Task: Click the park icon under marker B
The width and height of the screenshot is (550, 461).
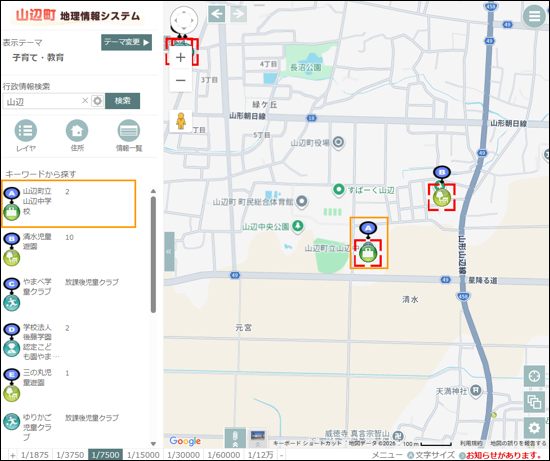Action: [442, 197]
